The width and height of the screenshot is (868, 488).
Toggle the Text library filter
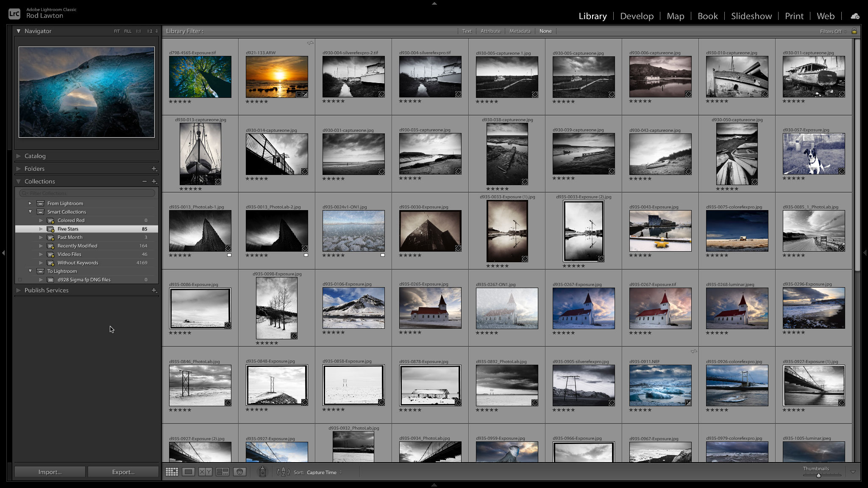(x=467, y=31)
